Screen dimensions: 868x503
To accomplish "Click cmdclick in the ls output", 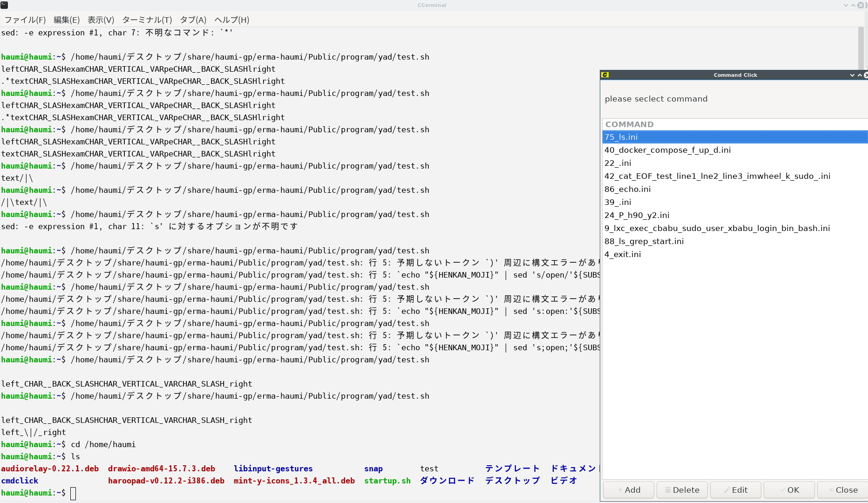I will 20,481.
